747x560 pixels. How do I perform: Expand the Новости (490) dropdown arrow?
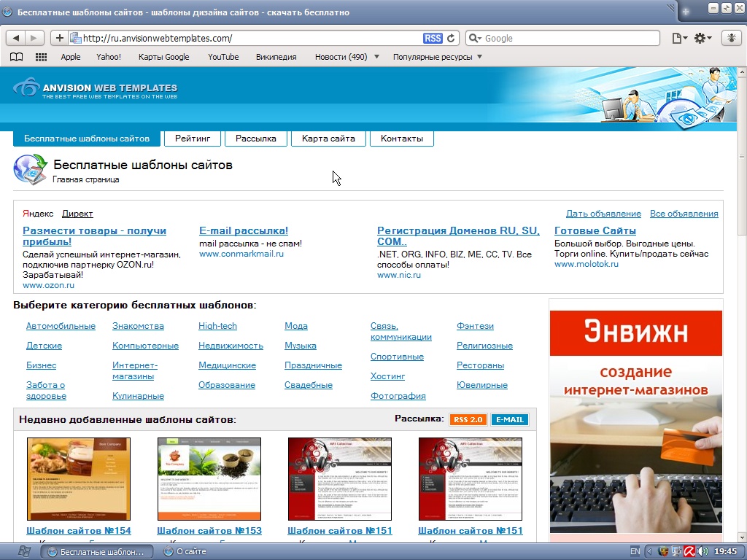tap(376, 57)
